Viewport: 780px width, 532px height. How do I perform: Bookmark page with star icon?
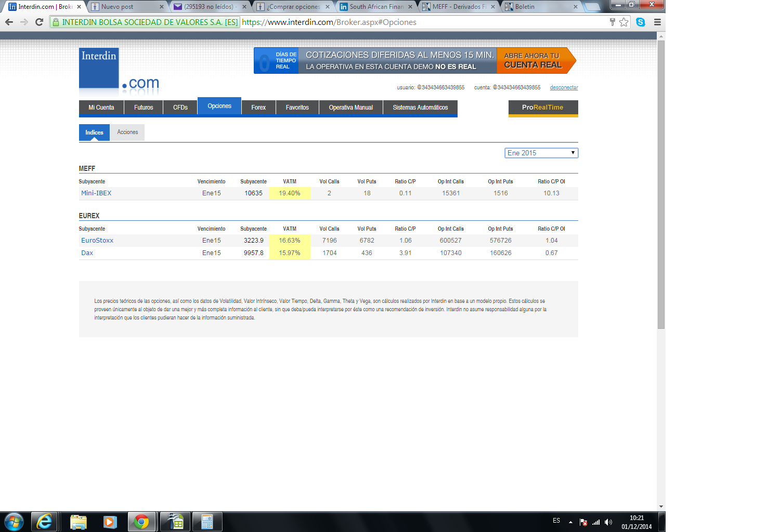pos(623,22)
